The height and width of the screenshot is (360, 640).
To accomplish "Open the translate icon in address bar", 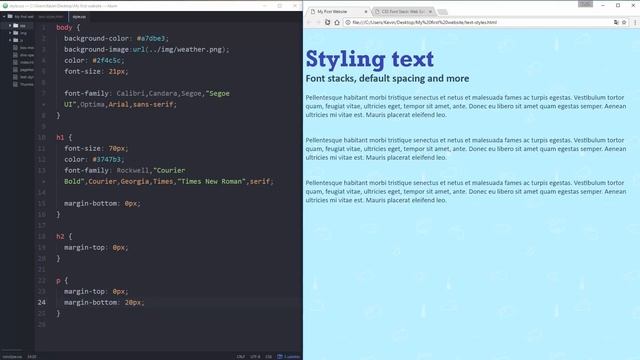I will [616, 22].
